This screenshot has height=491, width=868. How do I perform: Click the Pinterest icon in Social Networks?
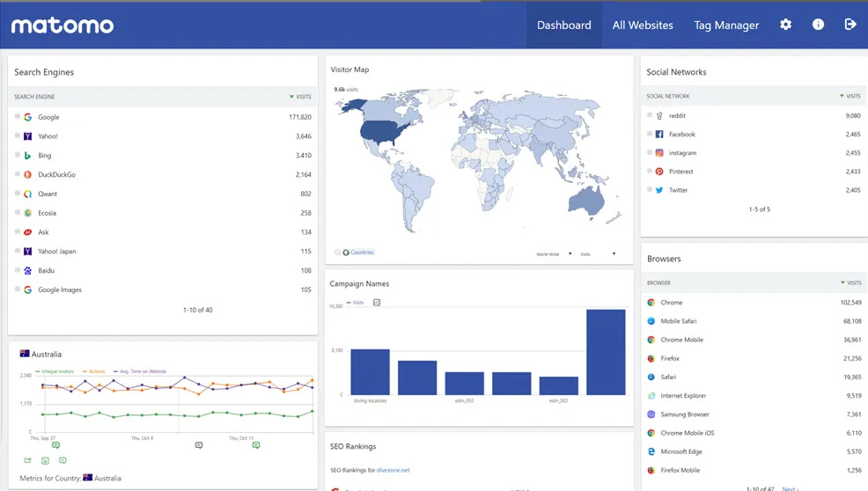coord(659,172)
